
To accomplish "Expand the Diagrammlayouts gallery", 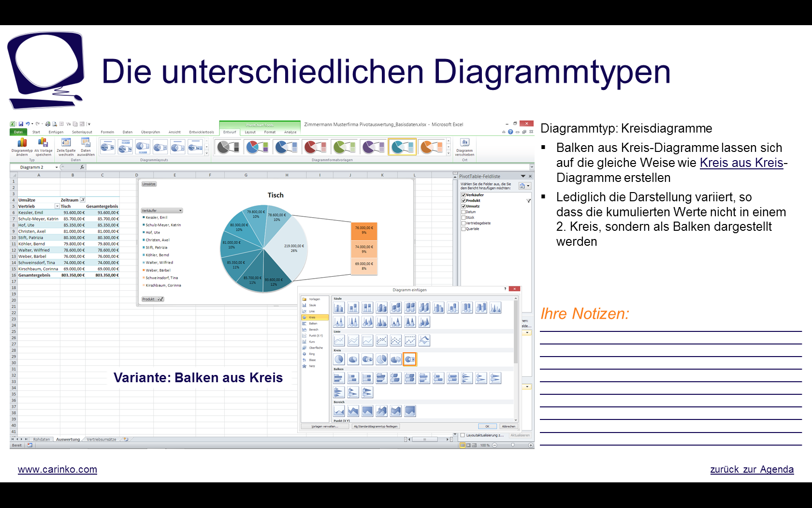I will pyautogui.click(x=207, y=153).
